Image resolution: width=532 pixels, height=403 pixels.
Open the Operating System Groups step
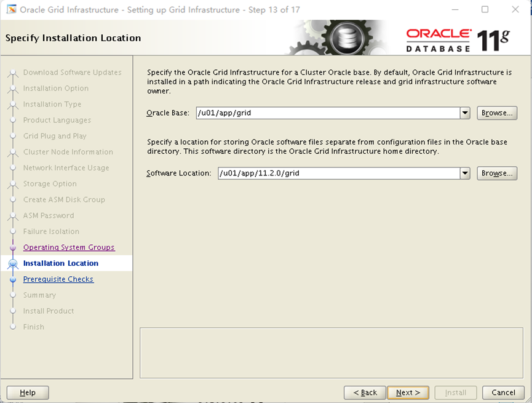click(69, 247)
